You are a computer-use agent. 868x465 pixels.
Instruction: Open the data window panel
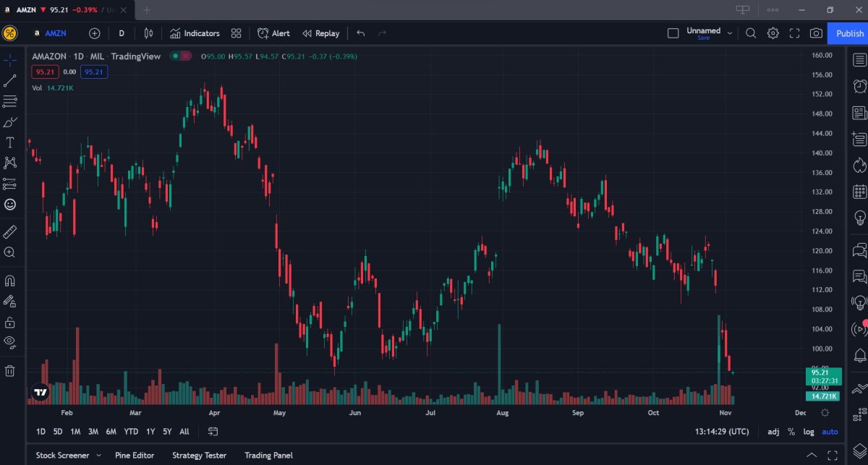pos(859,137)
